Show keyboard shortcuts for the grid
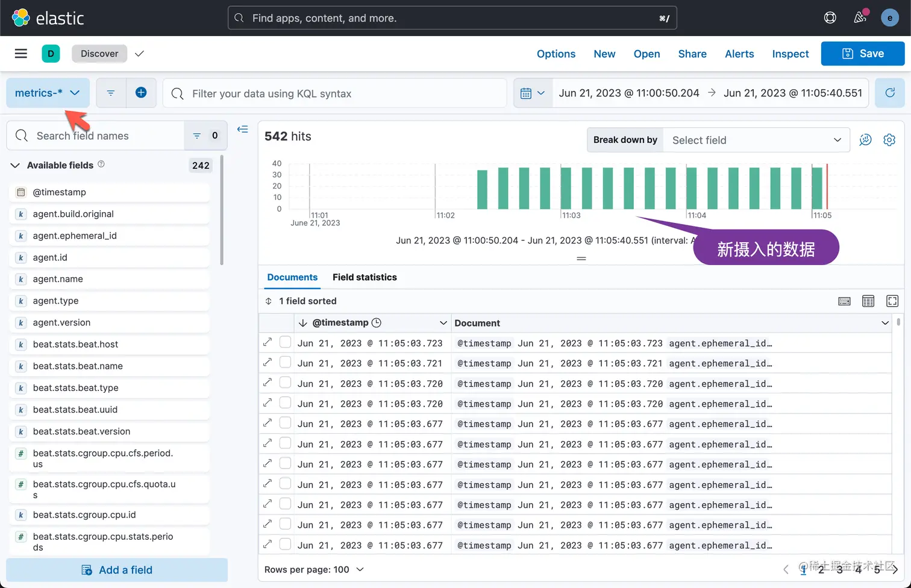The width and height of the screenshot is (911, 588). (845, 301)
